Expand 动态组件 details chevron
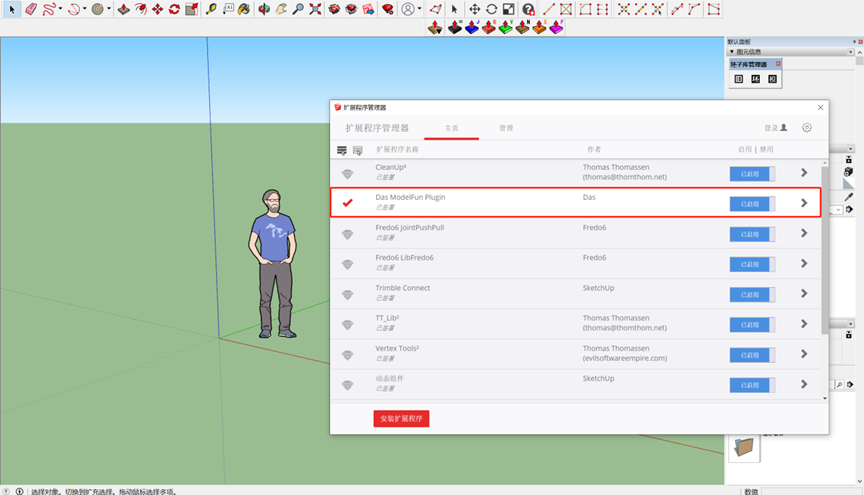The width and height of the screenshot is (864, 495). [x=804, y=384]
